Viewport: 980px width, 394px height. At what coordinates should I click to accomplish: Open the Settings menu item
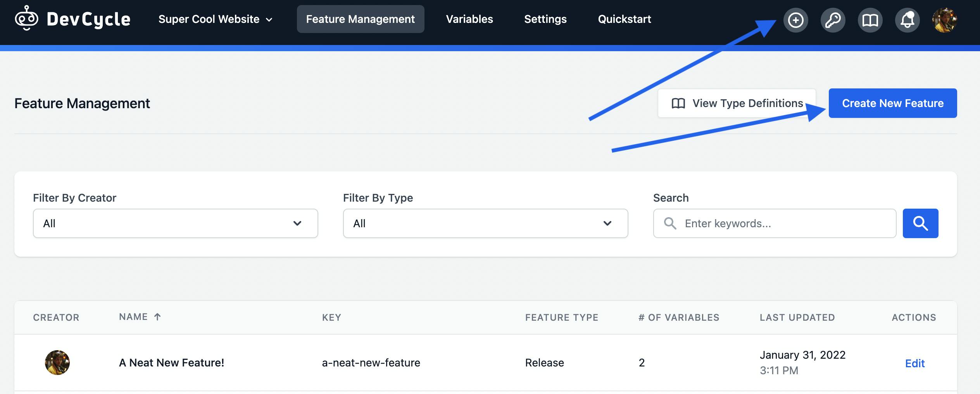[x=545, y=19]
